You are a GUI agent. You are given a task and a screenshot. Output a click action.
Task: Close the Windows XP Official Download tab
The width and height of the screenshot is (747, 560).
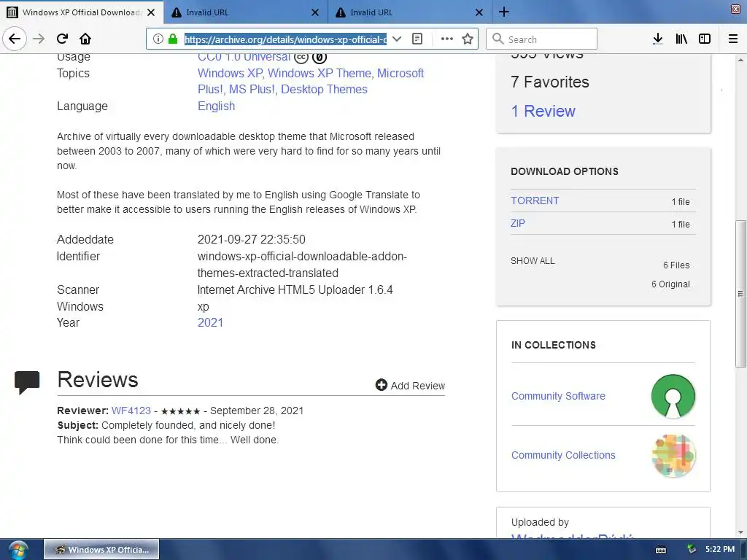tap(151, 12)
